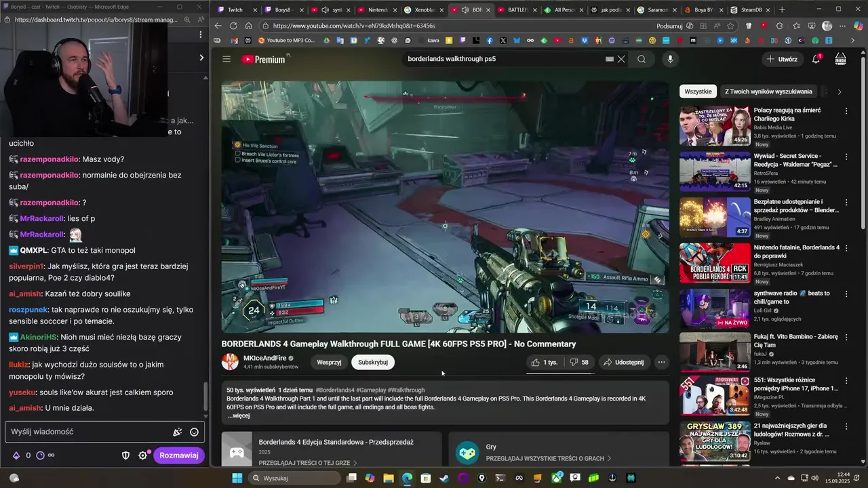868x488 pixels.
Task: Click the #Borderlands4 hashtag link
Action: point(335,390)
